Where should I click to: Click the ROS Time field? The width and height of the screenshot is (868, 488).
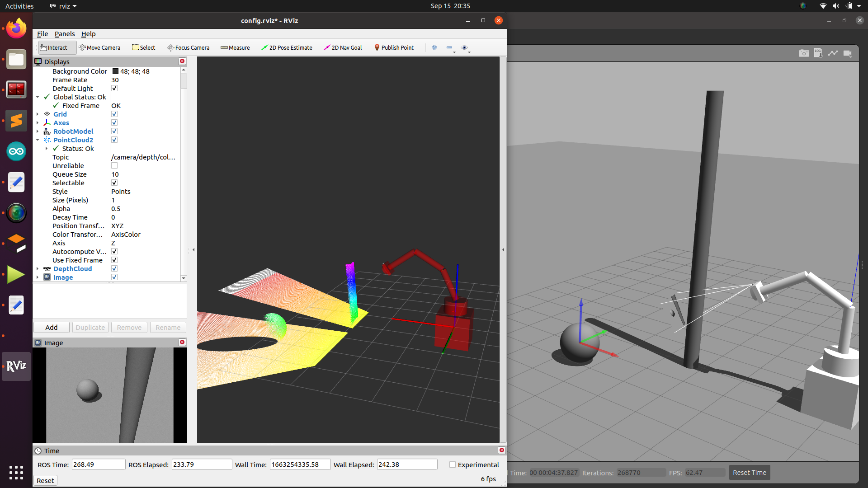click(98, 465)
